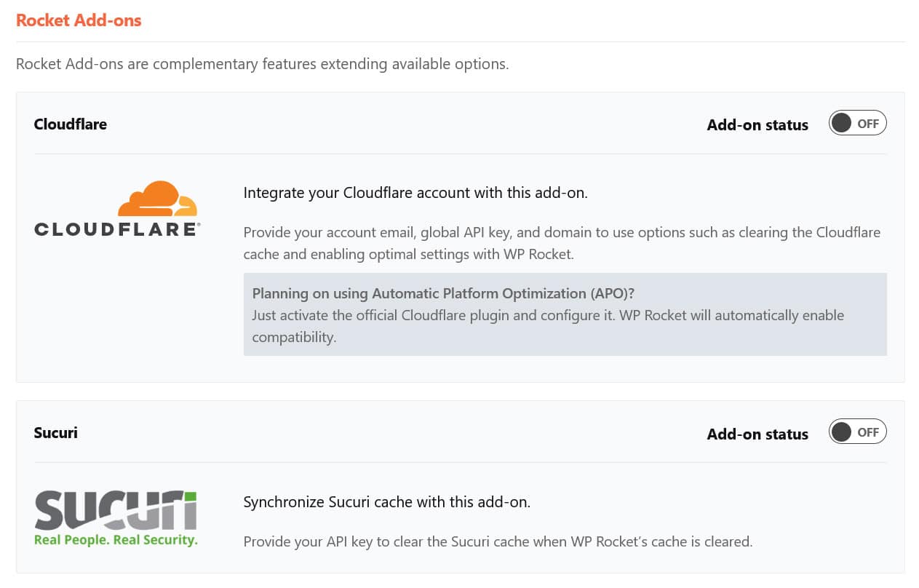
Task: Click the Rocket Add-ons complementary features description
Action: [x=262, y=64]
